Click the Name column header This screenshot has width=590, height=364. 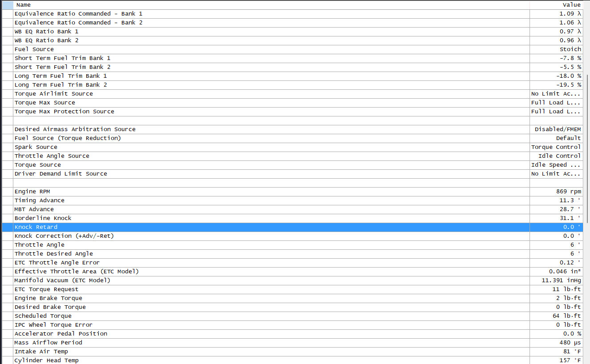click(271, 5)
